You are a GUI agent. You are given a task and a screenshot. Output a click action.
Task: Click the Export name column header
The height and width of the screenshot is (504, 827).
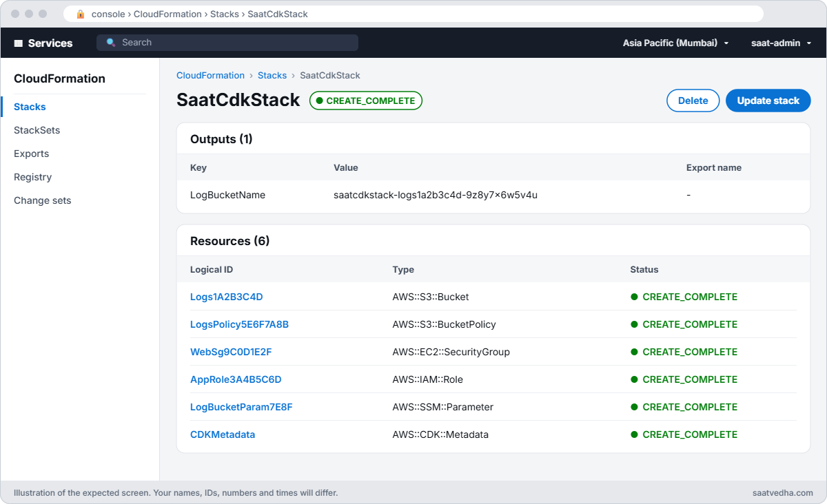click(714, 167)
